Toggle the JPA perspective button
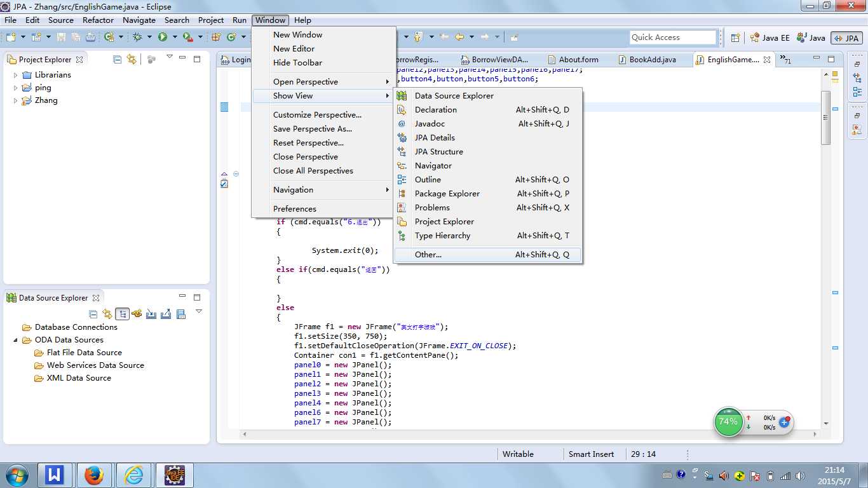 (846, 38)
